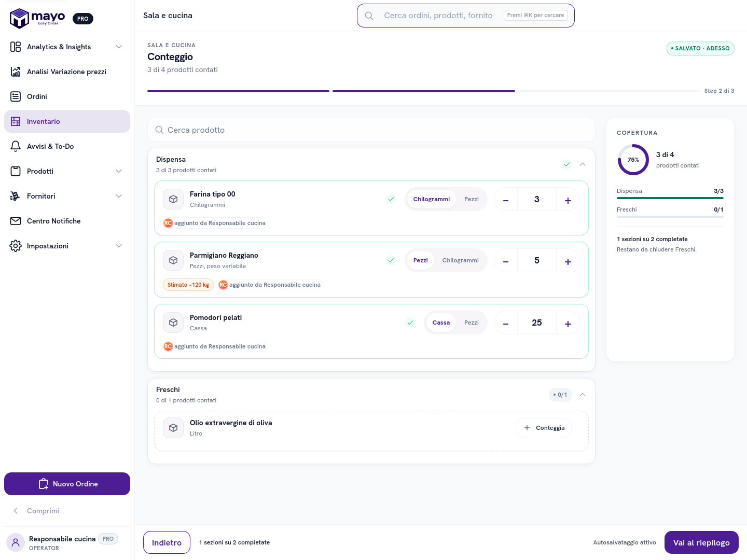The height and width of the screenshot is (560, 747).
Task: Collapse the Freschi section chevron
Action: click(583, 395)
